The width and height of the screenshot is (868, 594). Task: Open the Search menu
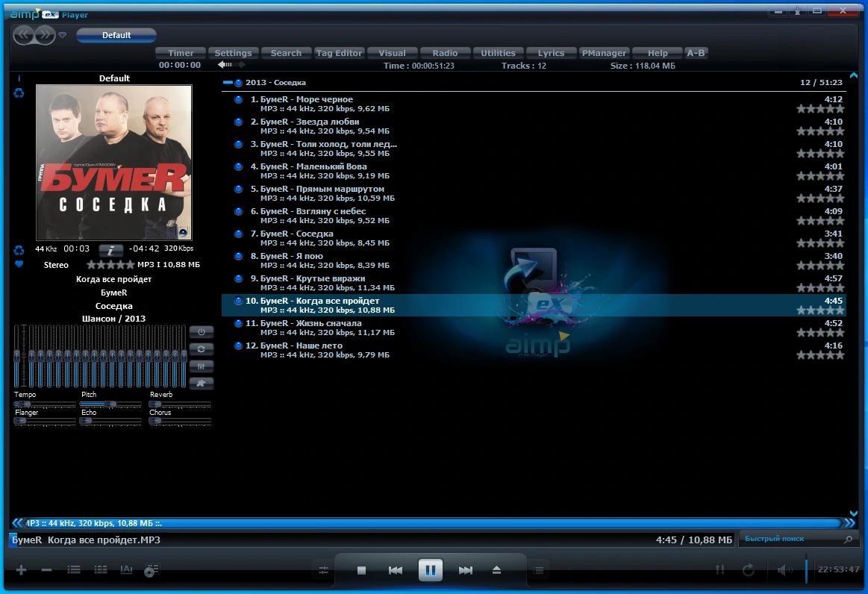(x=286, y=53)
